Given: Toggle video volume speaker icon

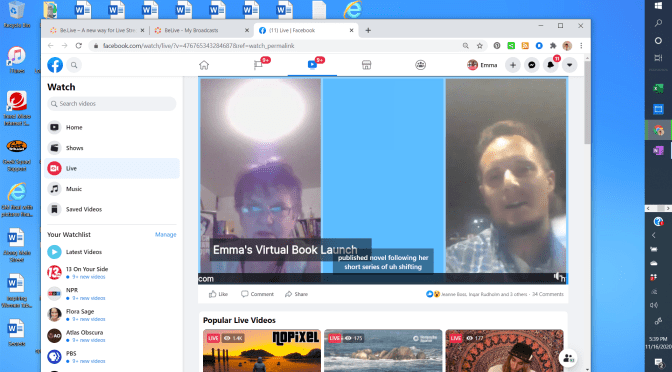Looking at the screenshot, I should tap(558, 276).
